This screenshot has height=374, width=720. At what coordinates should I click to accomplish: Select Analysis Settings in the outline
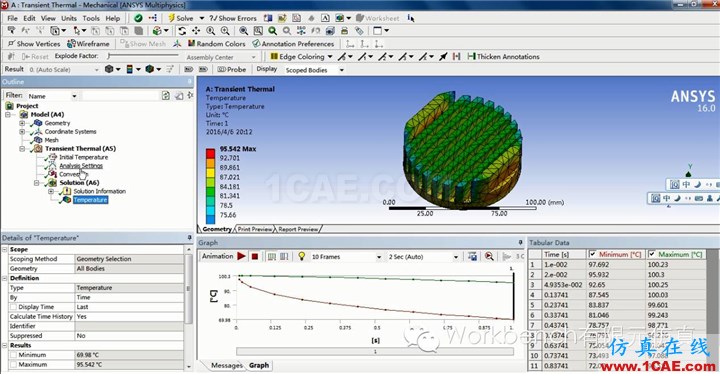(81, 165)
